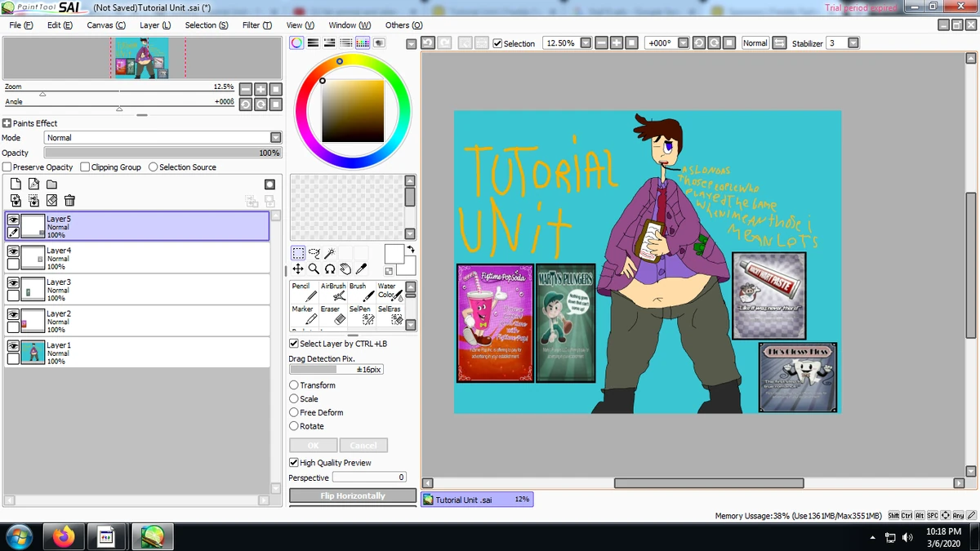Open the Filter menu
This screenshot has width=980, height=551.
pos(256,25)
